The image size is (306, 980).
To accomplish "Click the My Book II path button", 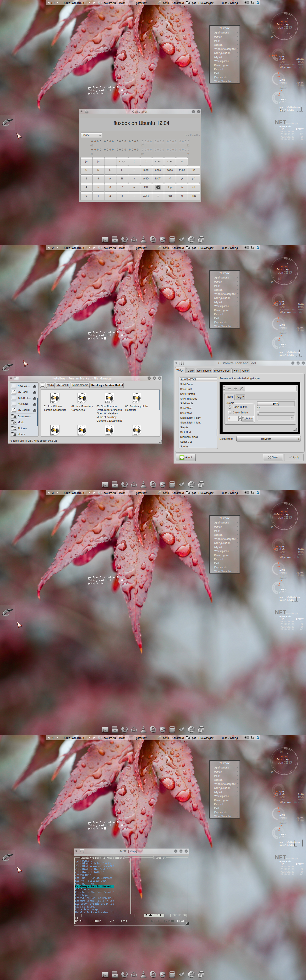I will click(63, 385).
